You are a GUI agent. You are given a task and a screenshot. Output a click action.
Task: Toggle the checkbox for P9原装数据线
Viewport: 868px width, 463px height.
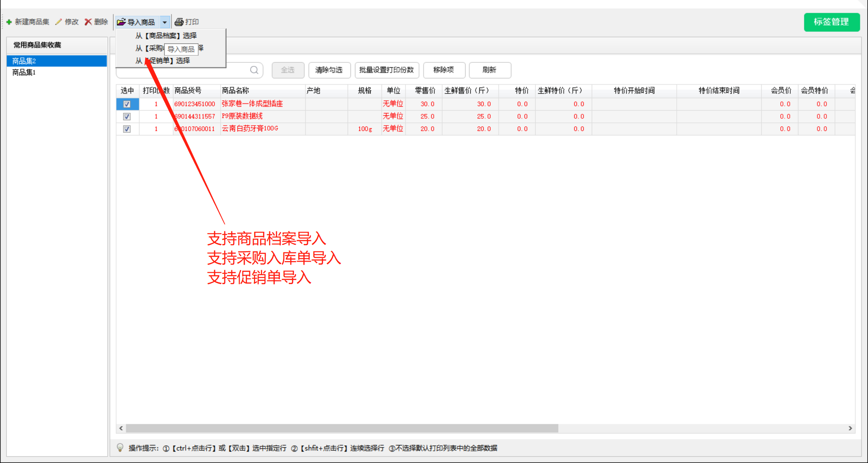point(127,116)
